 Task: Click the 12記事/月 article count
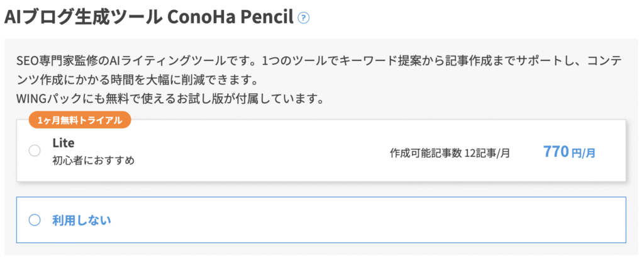[x=487, y=154]
